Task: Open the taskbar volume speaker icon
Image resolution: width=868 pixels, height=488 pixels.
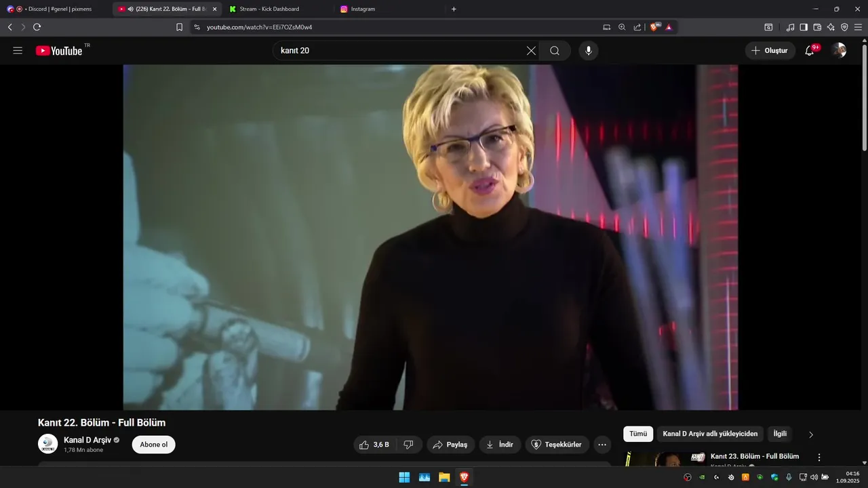Action: tap(814, 477)
